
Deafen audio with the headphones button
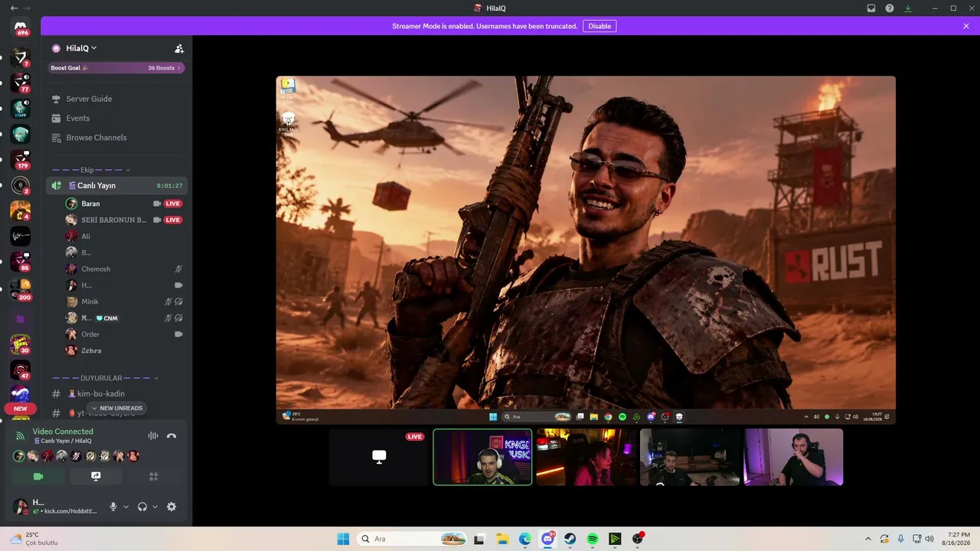coord(142,507)
